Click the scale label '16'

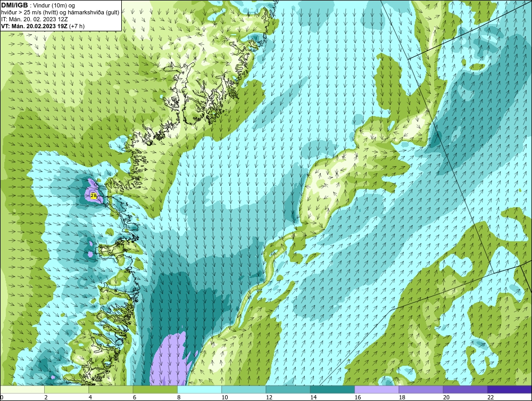tap(358, 398)
